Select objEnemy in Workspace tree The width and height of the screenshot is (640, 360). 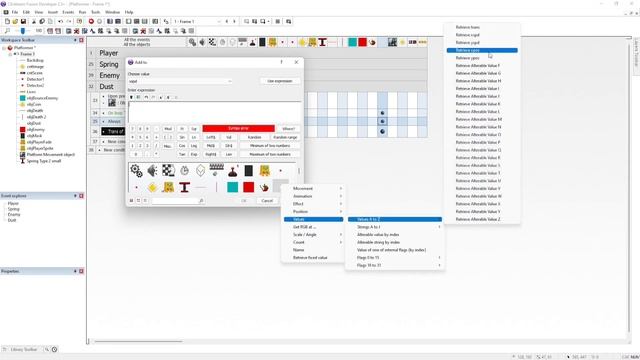36,129
